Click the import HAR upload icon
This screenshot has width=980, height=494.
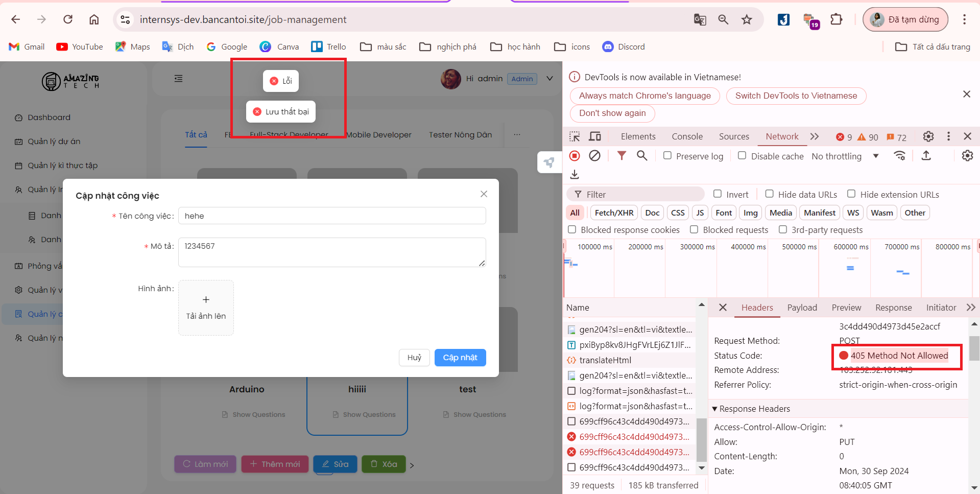[926, 156]
